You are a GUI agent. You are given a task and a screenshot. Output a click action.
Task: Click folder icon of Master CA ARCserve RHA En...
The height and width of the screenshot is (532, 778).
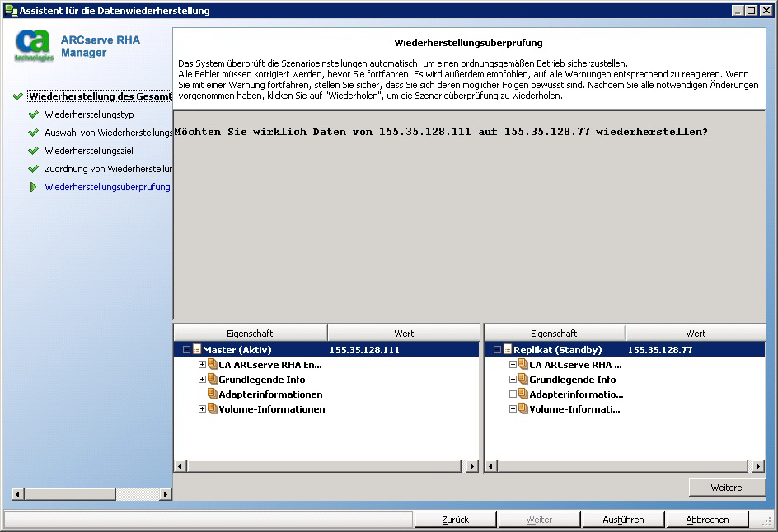(x=213, y=365)
